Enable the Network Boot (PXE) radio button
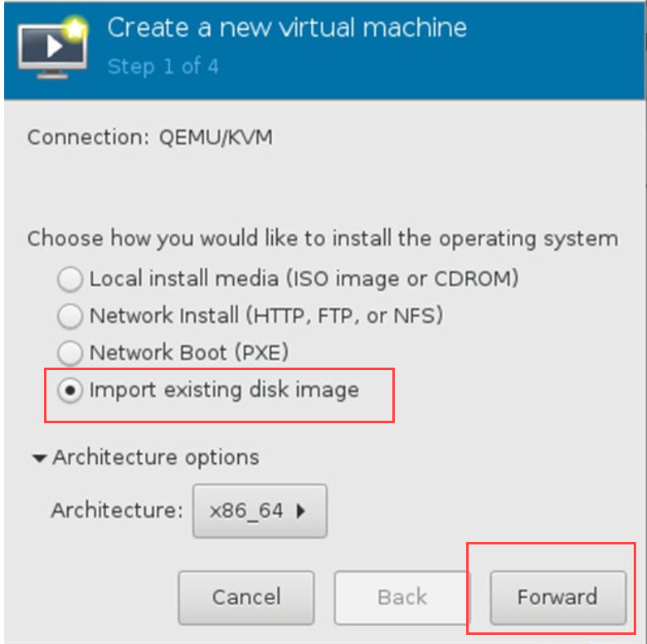Image resolution: width=647 pixels, height=644 pixels. [70, 353]
